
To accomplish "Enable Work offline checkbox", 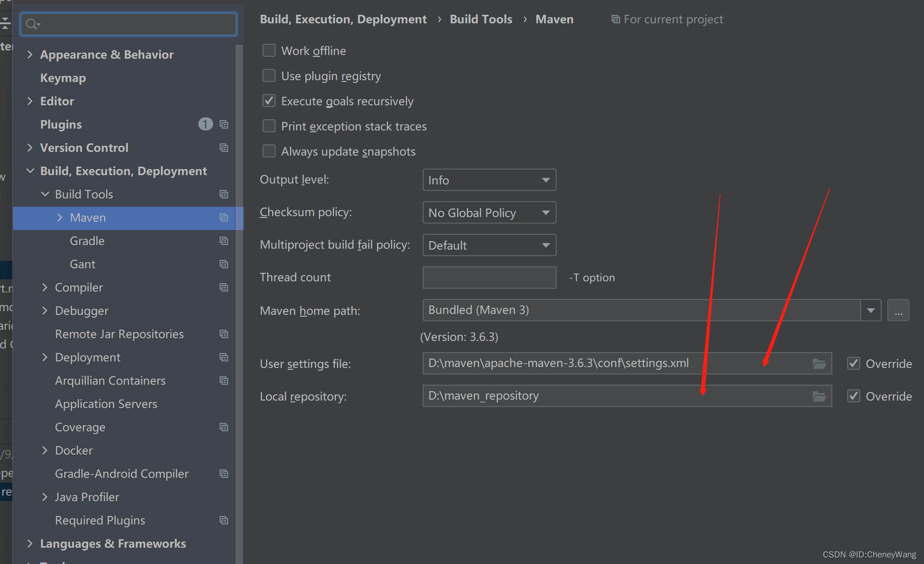I will tap(269, 50).
